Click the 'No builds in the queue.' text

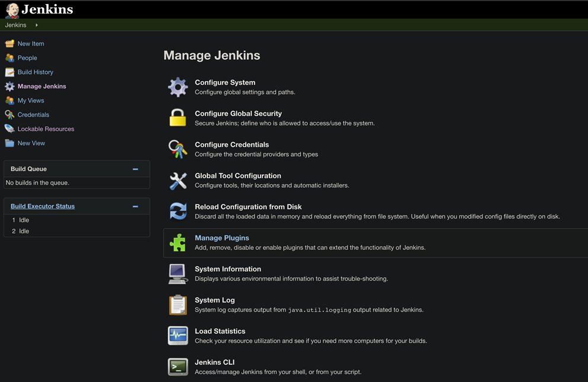click(x=37, y=183)
